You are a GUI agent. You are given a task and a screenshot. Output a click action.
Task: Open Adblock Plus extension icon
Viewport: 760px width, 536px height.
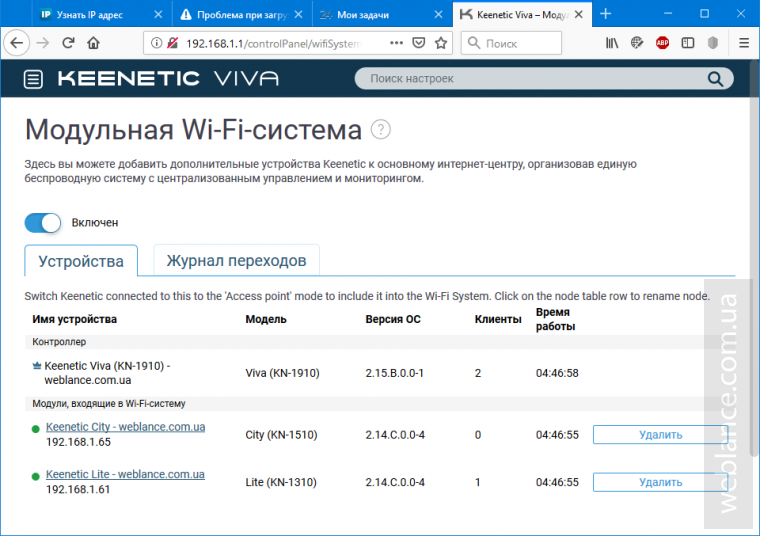(x=662, y=43)
